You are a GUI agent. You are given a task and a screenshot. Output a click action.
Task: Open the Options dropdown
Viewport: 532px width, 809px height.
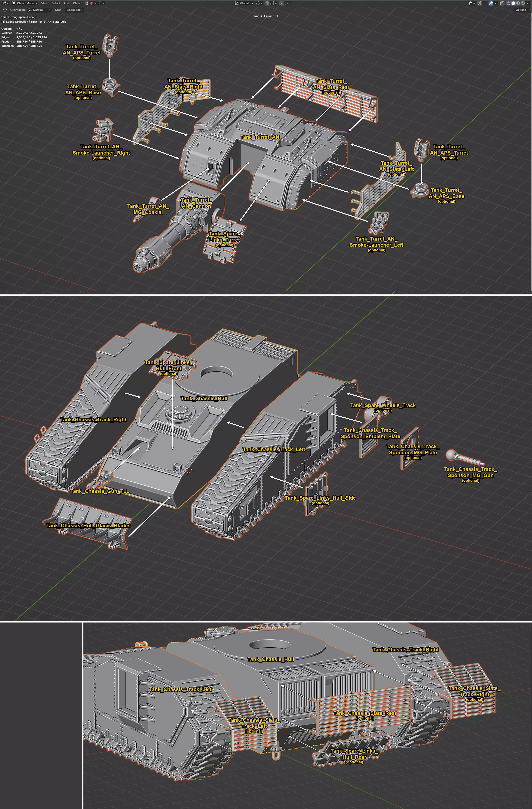[x=522, y=10]
